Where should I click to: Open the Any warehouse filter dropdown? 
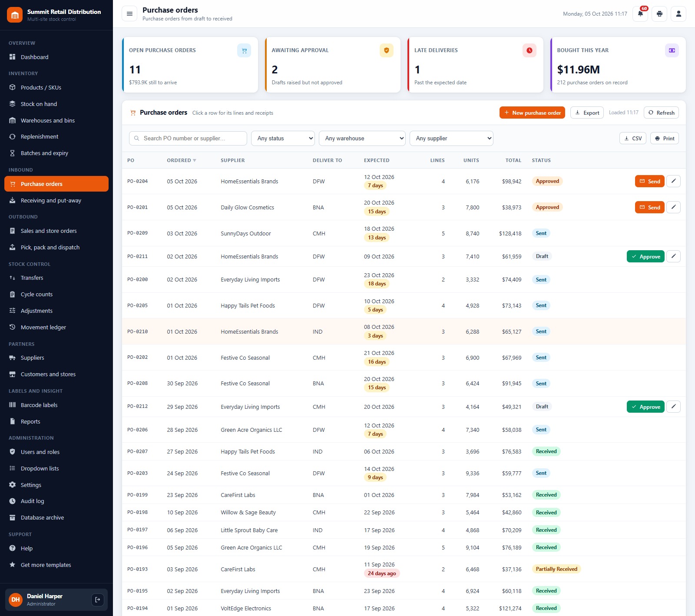point(362,138)
